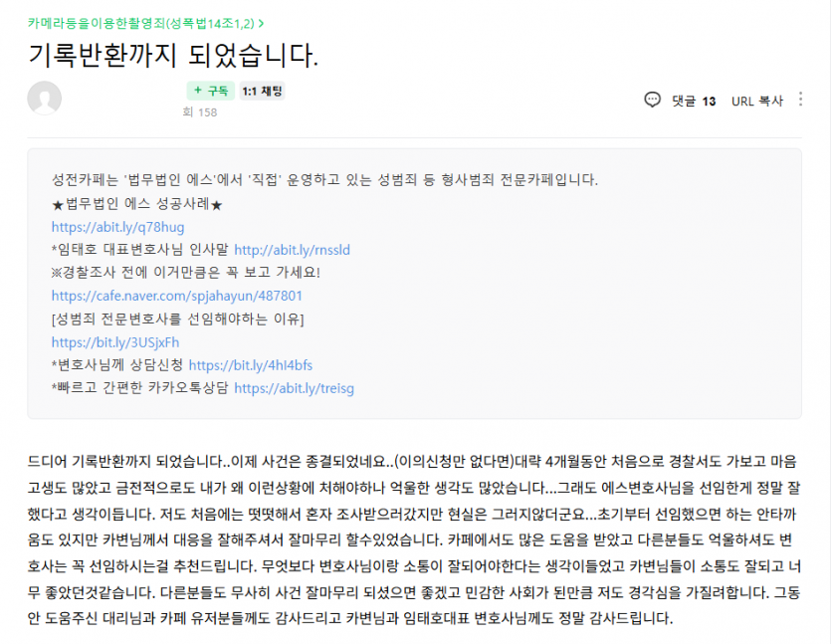Click the 성범죄 전문변호사를 선임해야하는 이유 text
831x644 pixels.
coord(177,319)
